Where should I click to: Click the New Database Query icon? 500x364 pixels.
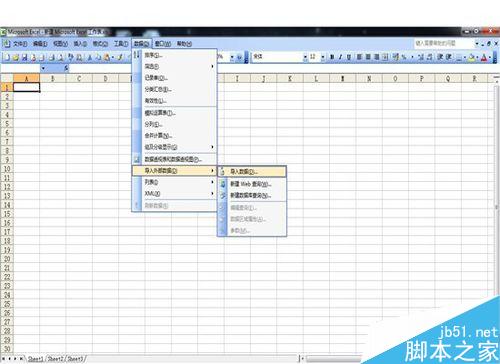point(223,195)
